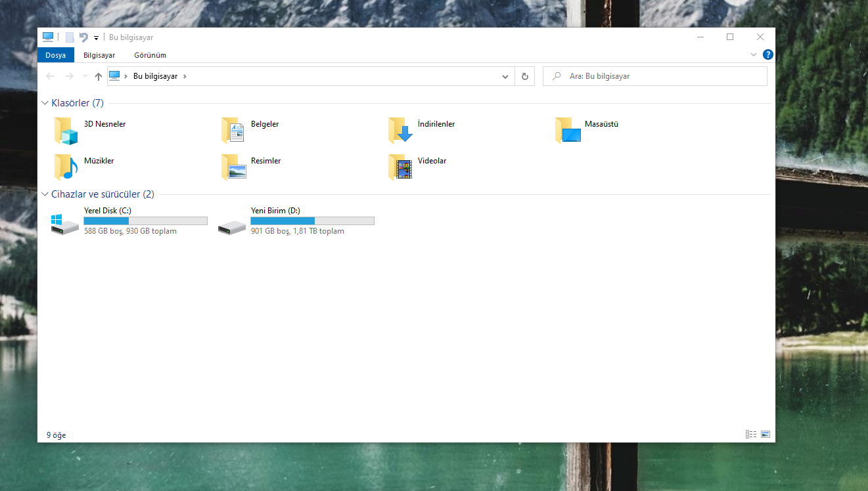Minimize the Bu bilgisayar window
The height and width of the screenshot is (491, 868).
700,37
